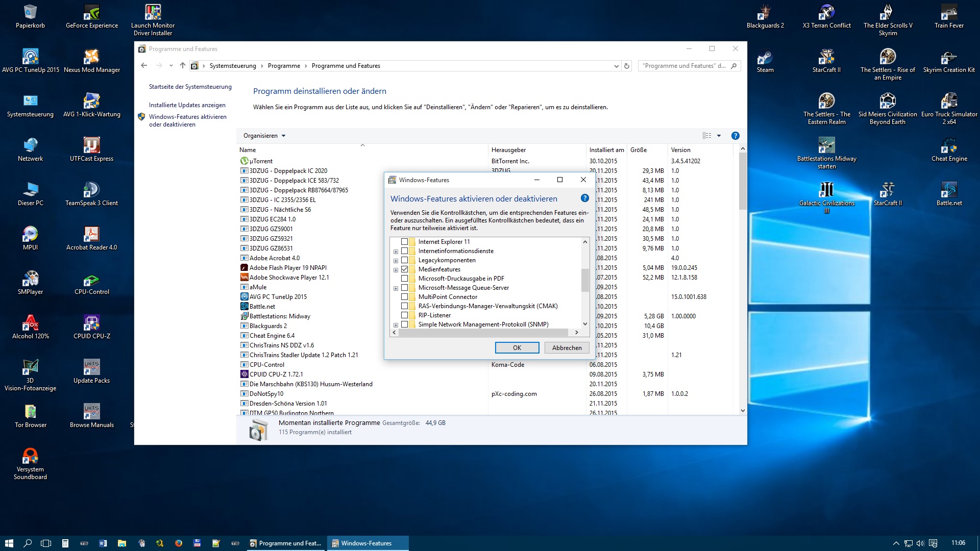The image size is (980, 551).
Task: Expand the Internetinformationsdienste tree node
Action: pyautogui.click(x=396, y=252)
